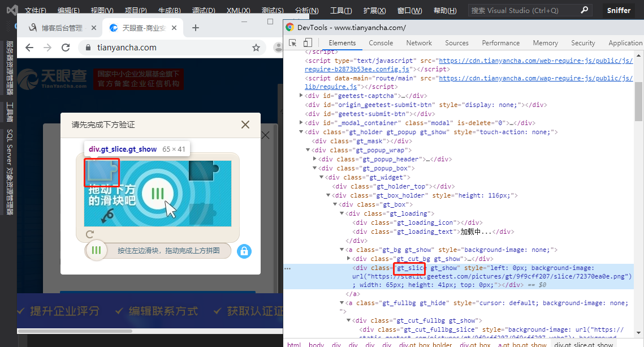Expand the geetest-captcha div node
This screenshot has height=347, width=644.
[301, 96]
